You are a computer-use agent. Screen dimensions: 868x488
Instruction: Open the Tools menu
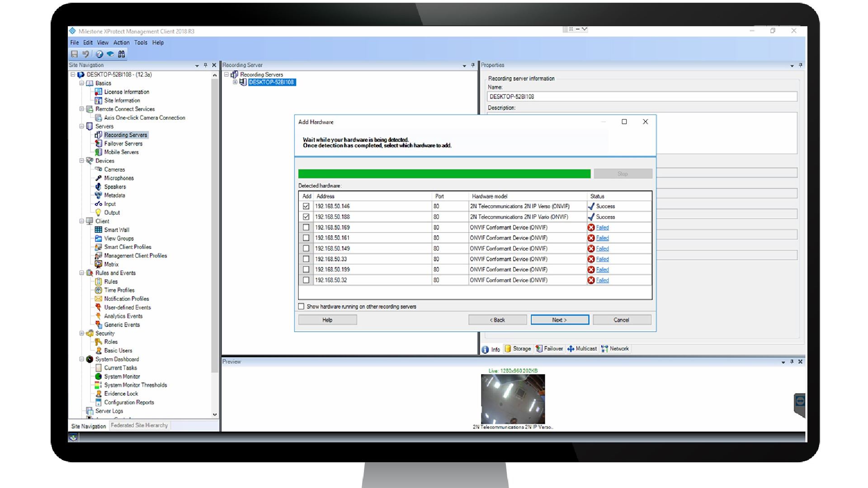141,42
